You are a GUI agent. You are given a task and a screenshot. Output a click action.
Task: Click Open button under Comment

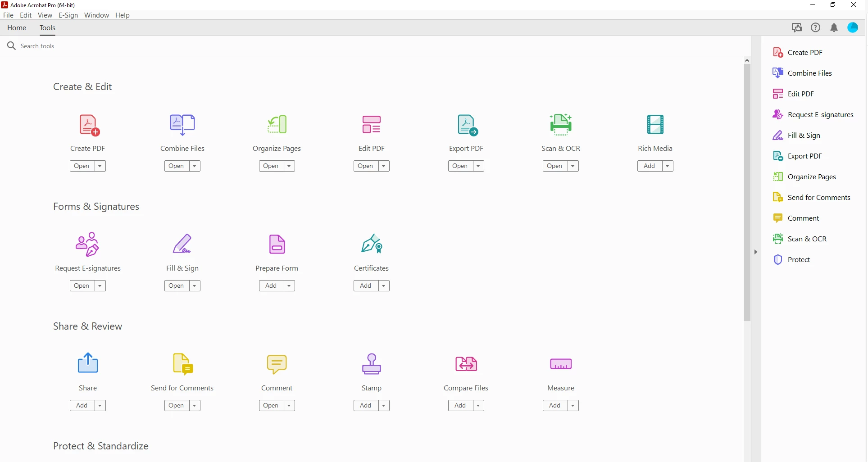coord(271,406)
